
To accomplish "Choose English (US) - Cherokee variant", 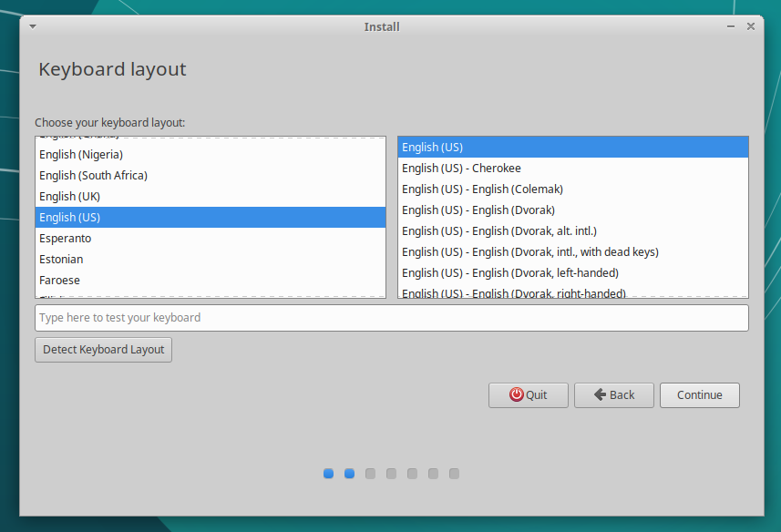I will coord(573,169).
